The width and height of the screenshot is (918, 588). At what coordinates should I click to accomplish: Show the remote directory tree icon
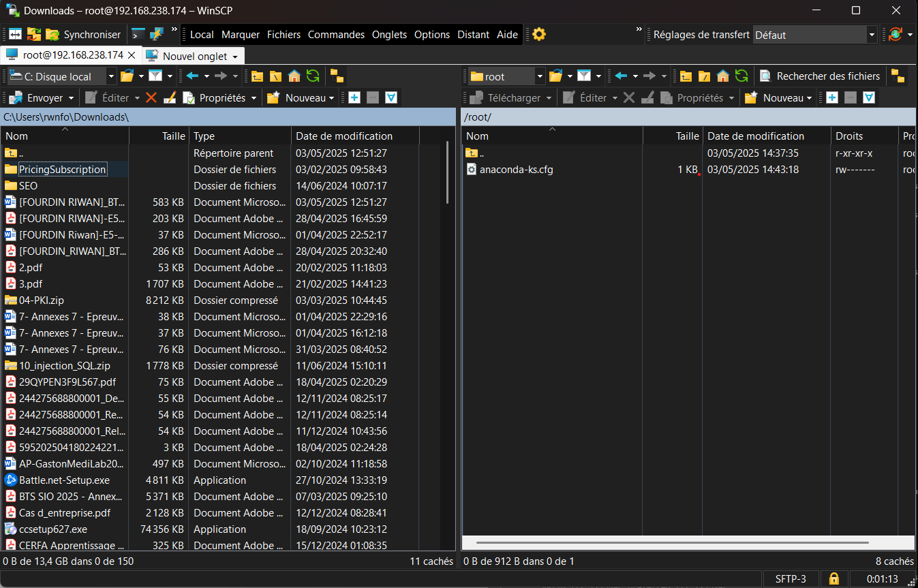click(898, 76)
